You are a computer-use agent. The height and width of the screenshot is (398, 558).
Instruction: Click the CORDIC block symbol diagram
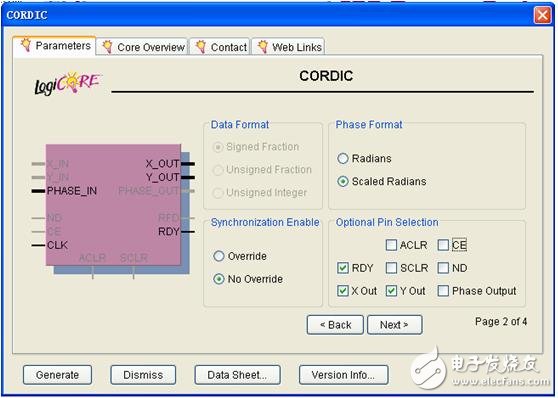tap(113, 210)
